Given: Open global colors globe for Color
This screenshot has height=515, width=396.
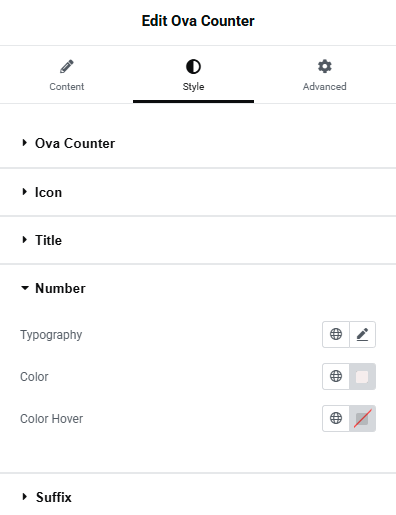Looking at the screenshot, I should [336, 376].
